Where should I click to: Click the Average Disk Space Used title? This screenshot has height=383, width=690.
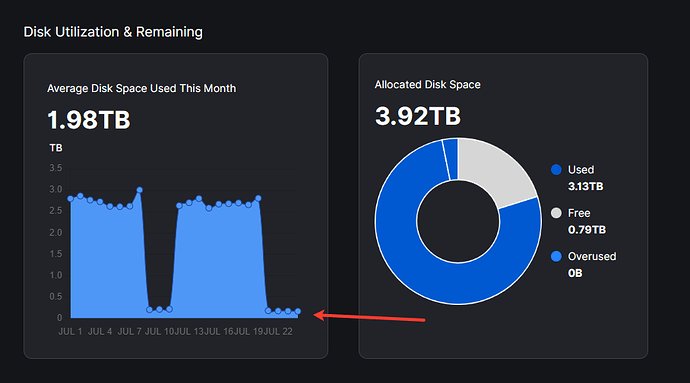[141, 88]
